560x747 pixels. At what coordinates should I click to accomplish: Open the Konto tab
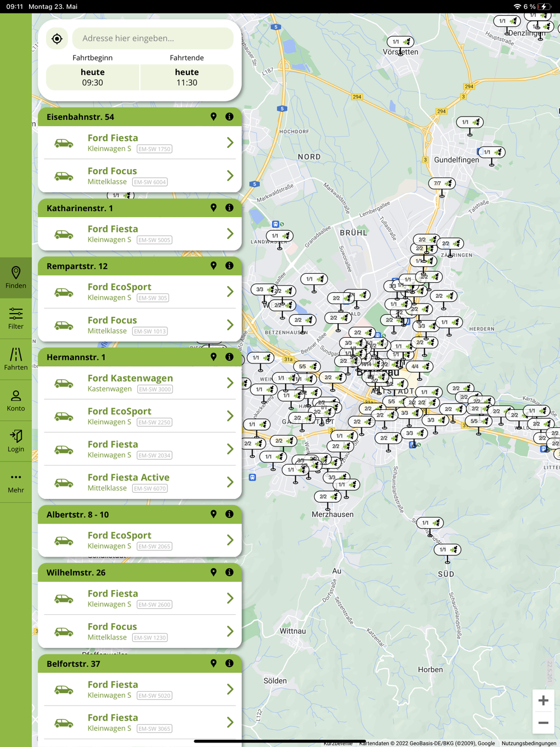[x=16, y=400]
